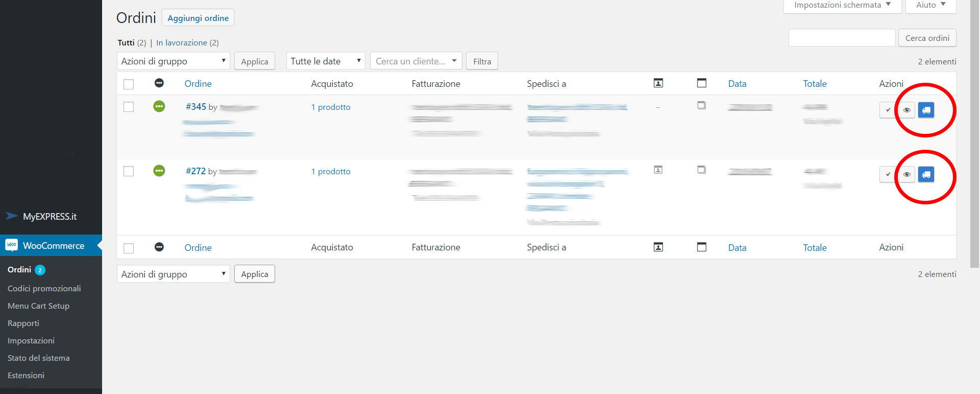
Task: Click the WooCommerce logo icon in the sidebar
Action: coord(12,245)
